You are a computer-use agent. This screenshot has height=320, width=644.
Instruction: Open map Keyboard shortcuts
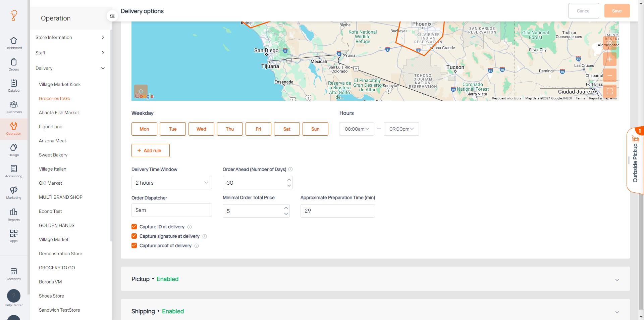point(506,98)
